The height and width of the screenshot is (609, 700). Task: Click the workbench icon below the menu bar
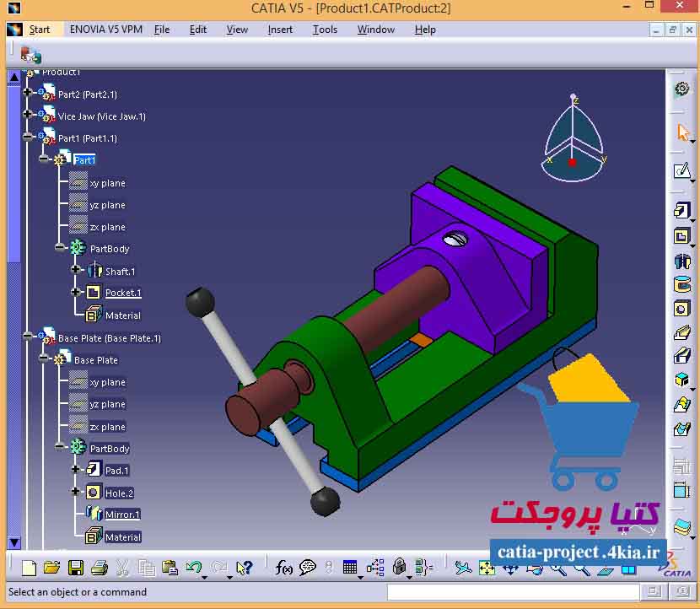(30, 55)
